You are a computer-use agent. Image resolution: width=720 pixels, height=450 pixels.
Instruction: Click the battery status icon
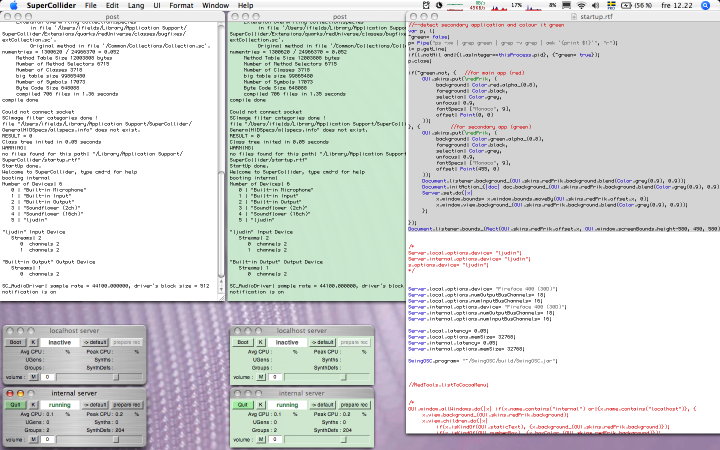(626, 6)
